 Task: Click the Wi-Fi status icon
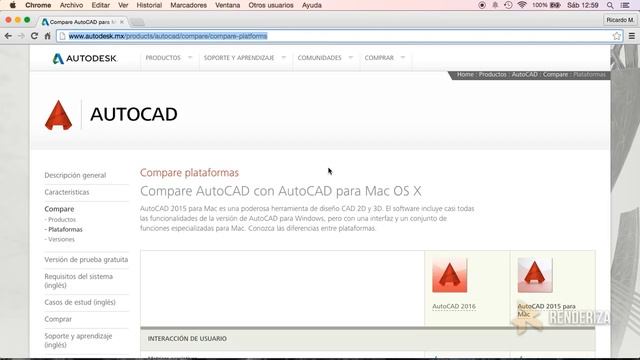tap(522, 5)
